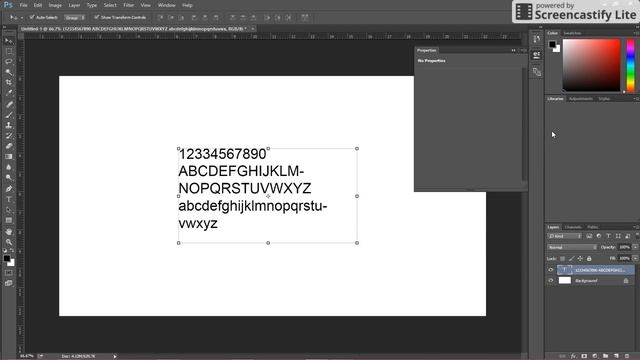Hide the text layer via eye icon

point(551,270)
